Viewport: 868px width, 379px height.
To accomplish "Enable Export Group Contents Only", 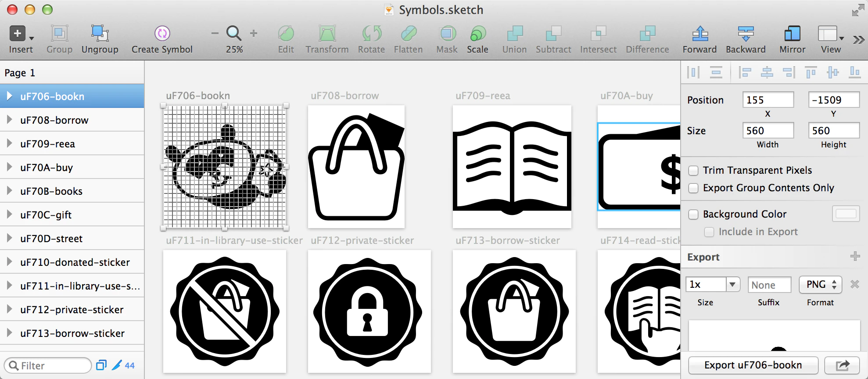I will point(693,188).
